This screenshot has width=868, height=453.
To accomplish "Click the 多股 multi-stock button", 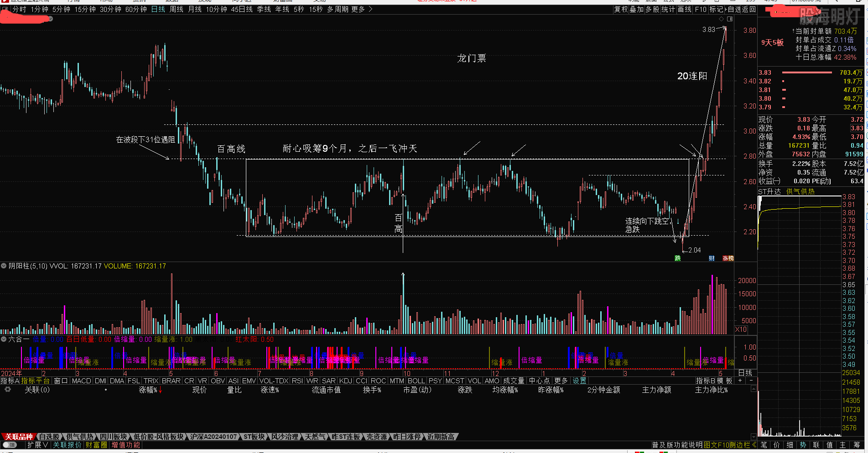I will [653, 9].
